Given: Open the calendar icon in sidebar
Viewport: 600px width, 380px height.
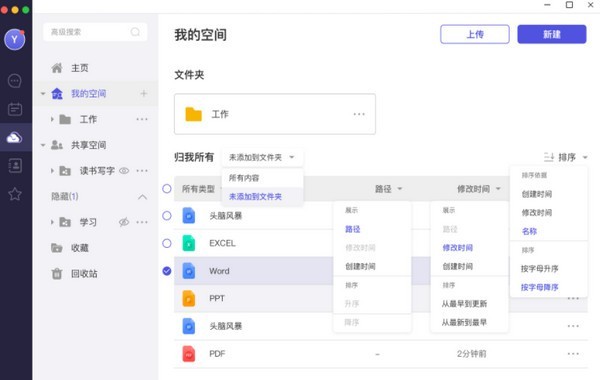Looking at the screenshot, I should click(x=15, y=109).
